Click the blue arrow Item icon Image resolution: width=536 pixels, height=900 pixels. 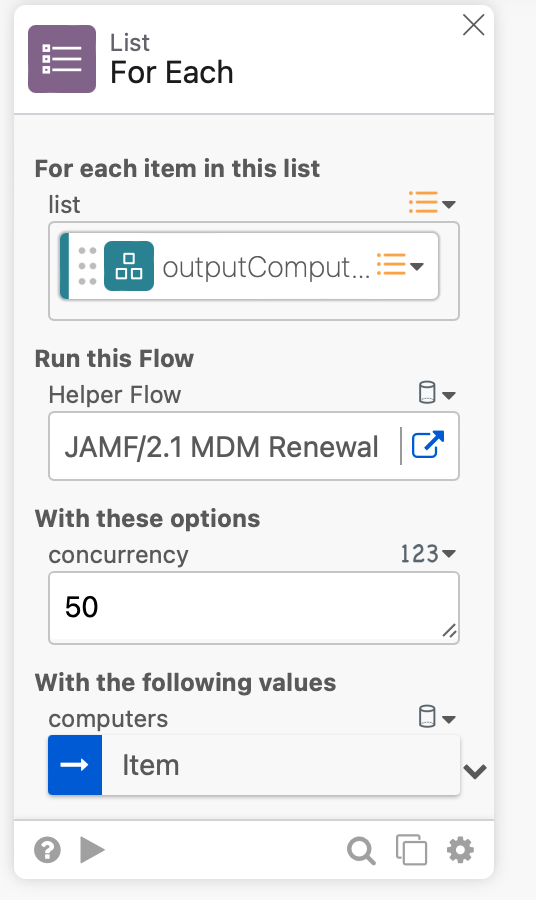(75, 765)
